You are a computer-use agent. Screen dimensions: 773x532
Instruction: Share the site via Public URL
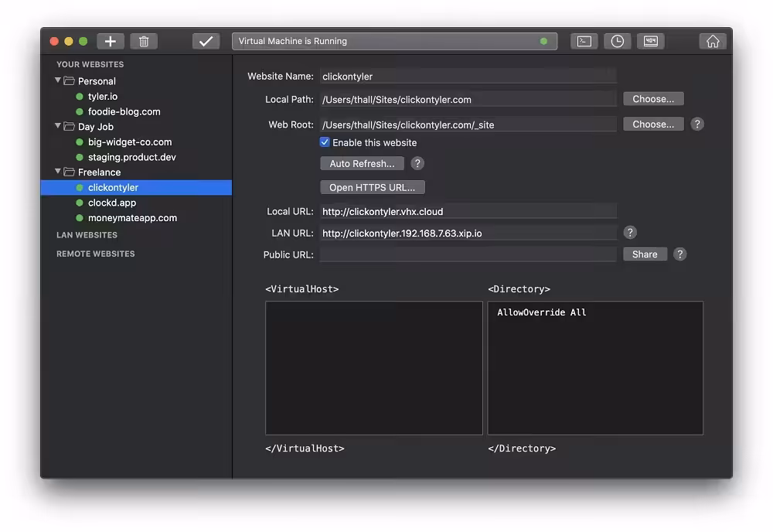(645, 254)
